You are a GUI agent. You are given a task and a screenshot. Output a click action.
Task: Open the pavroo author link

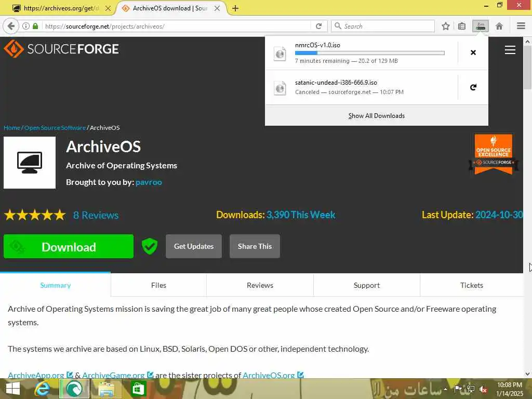click(x=149, y=182)
